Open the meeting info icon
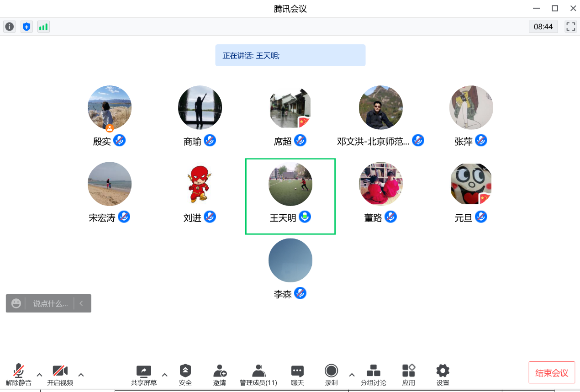The image size is (580, 392). (x=9, y=26)
